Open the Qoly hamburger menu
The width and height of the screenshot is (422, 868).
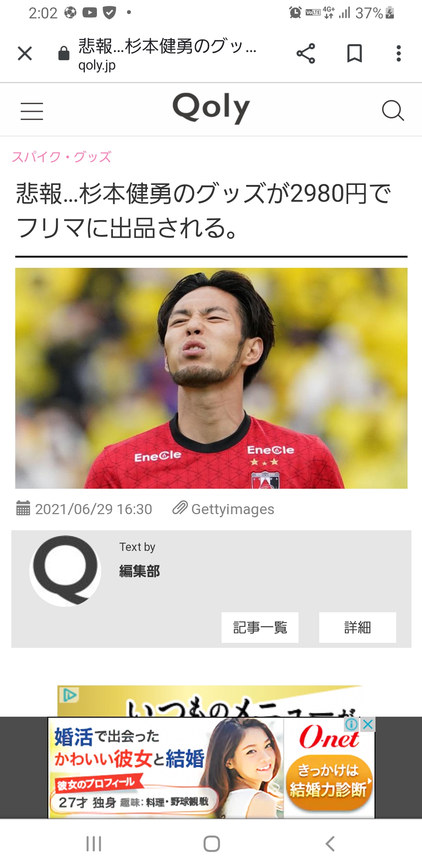pyautogui.click(x=32, y=111)
